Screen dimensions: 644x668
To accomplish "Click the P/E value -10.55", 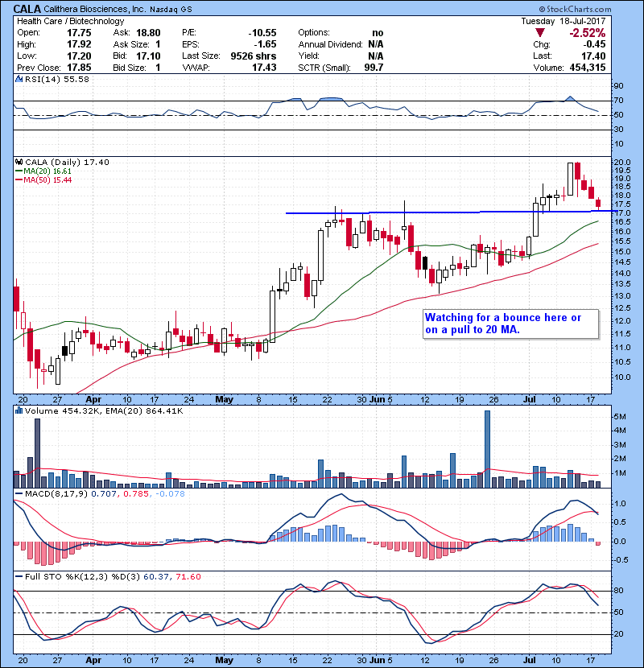I will tap(262, 33).
